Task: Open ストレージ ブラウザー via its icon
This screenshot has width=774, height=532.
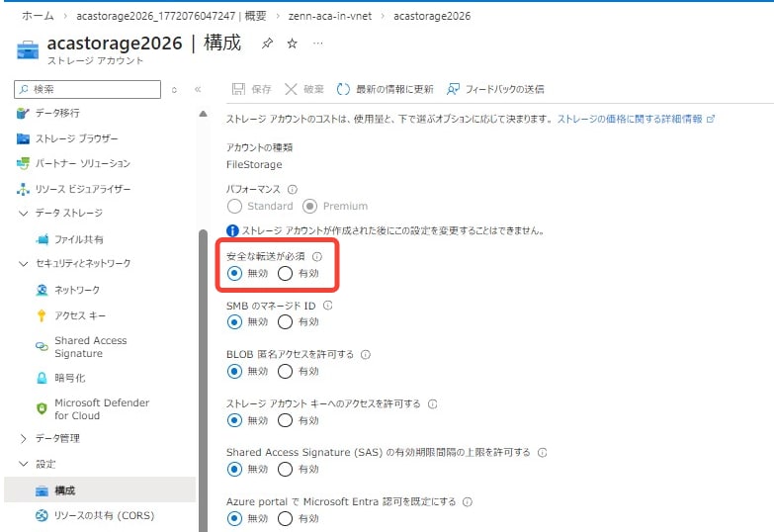Action: 23,138
